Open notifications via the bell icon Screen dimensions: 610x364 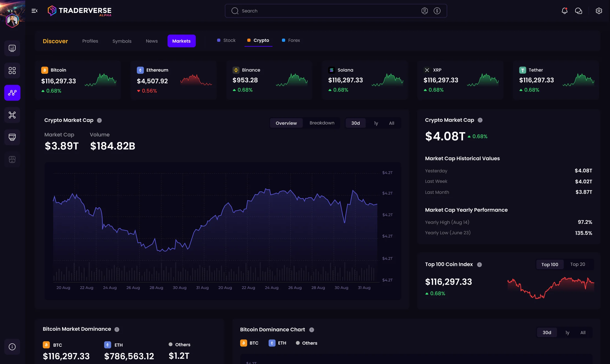pos(564,11)
